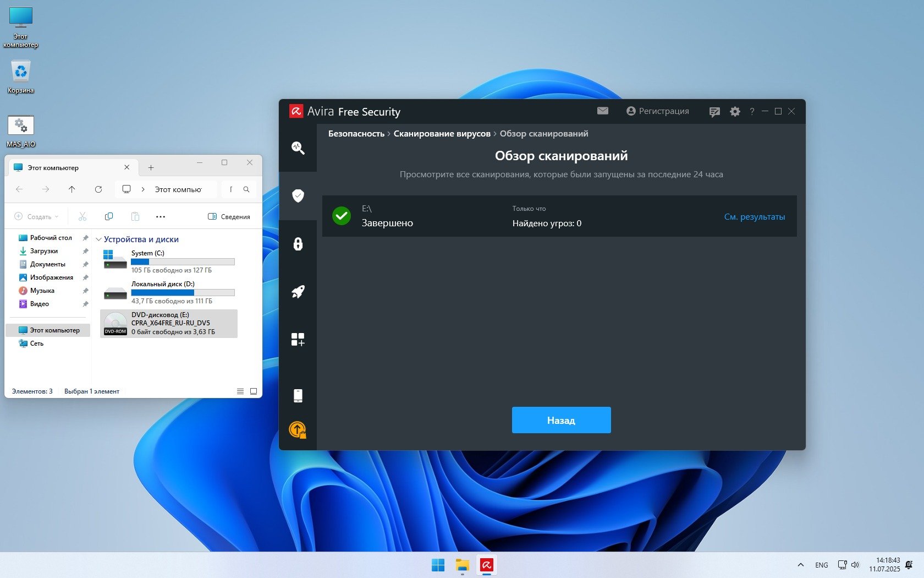This screenshot has height=578, width=924.
Task: Add a new tab in Explorer
Action: pos(151,167)
